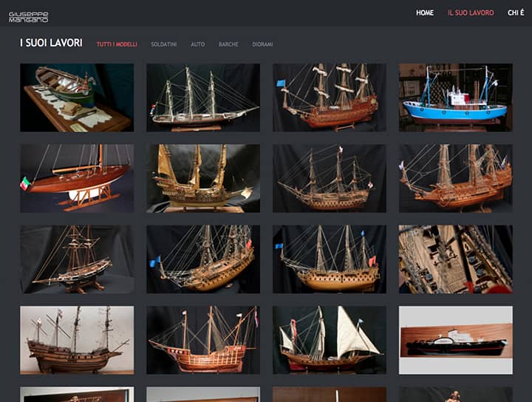
Task: Select the TUTTI I MODELLI filter
Action: click(117, 44)
